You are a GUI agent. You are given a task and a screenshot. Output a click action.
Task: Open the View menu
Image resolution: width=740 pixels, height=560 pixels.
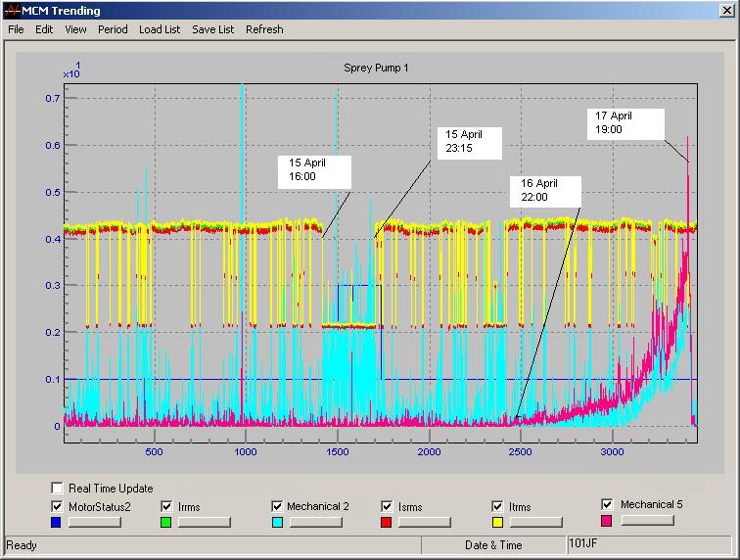click(75, 29)
